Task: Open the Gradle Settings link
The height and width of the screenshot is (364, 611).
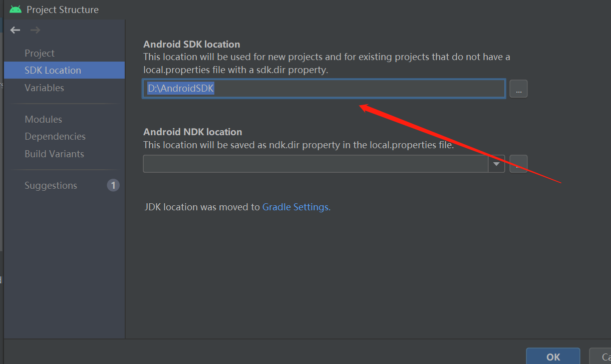Action: coord(296,207)
